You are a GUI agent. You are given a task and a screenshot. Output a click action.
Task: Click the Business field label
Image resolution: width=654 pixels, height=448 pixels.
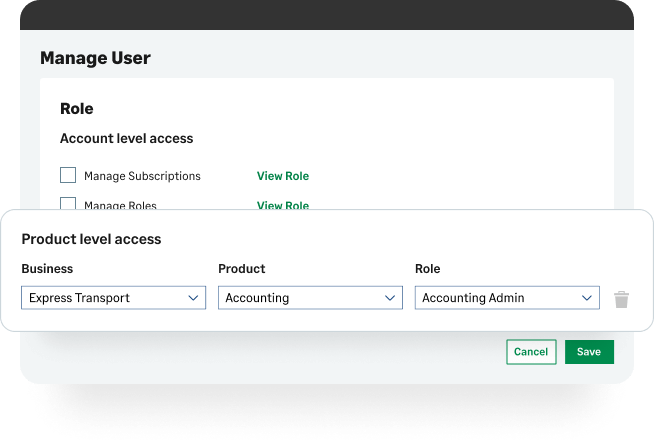47,269
